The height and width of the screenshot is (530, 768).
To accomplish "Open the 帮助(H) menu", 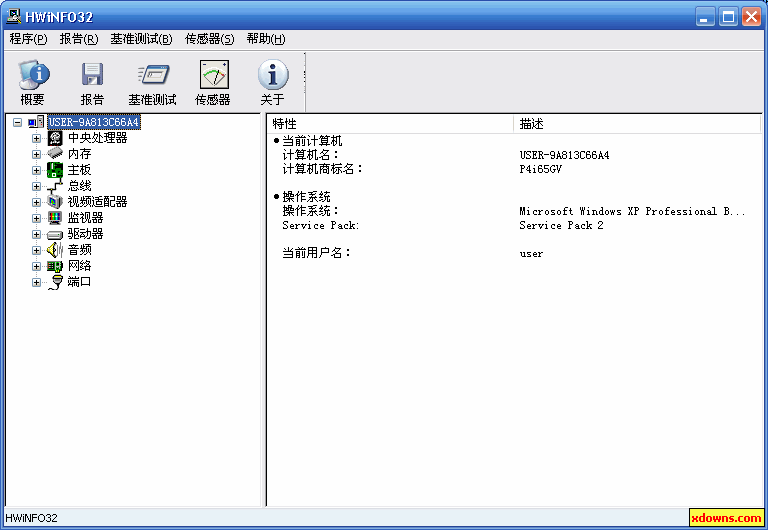I will 266,39.
